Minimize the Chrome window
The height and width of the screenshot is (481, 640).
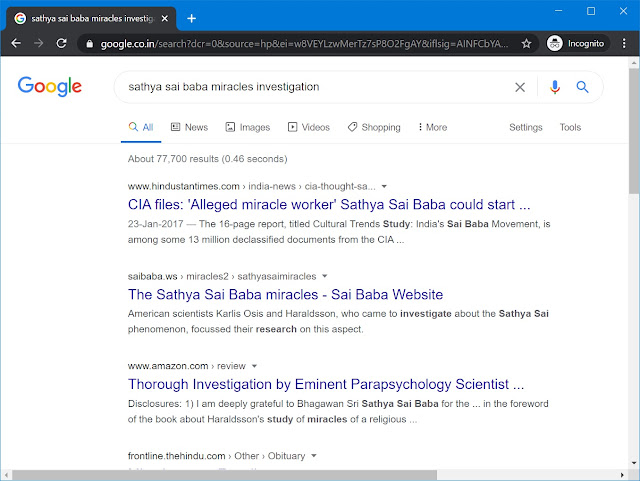click(559, 11)
